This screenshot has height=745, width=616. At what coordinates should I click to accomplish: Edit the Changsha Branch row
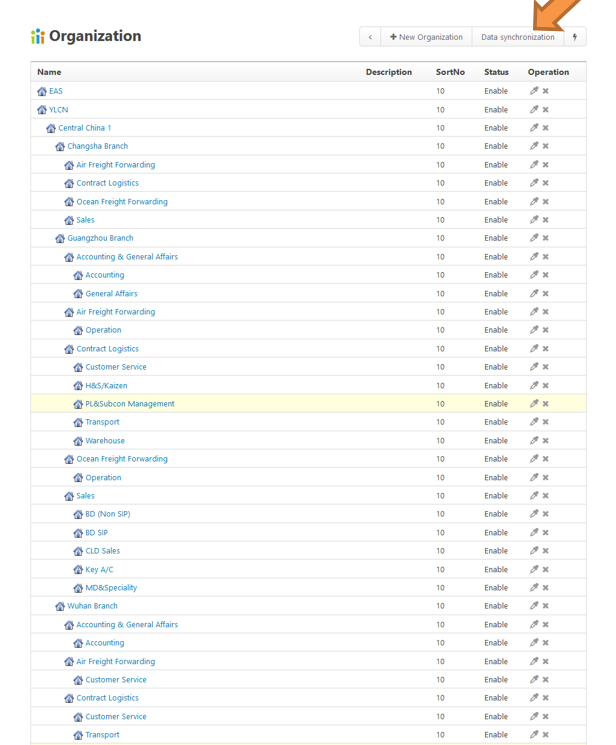point(534,145)
